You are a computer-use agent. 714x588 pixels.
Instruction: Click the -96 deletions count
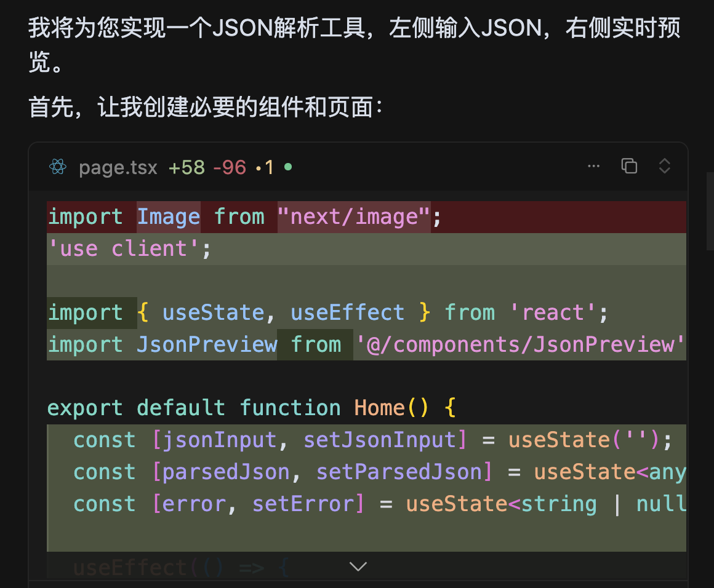click(x=229, y=167)
